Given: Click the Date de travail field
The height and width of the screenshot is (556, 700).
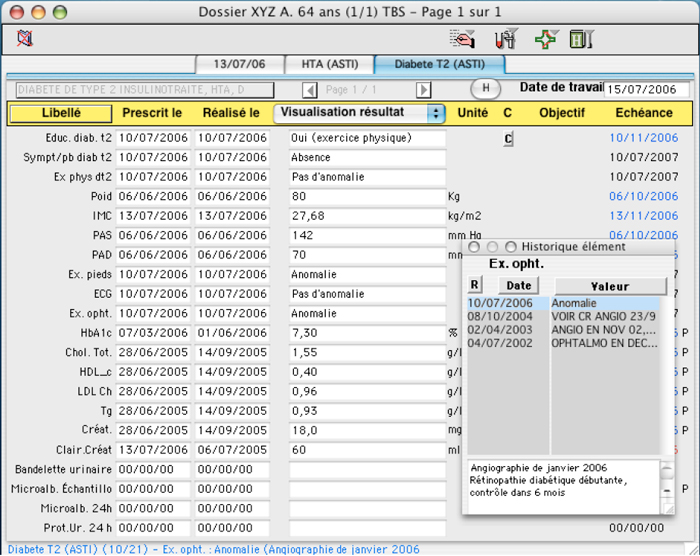Looking at the screenshot, I should click(646, 90).
